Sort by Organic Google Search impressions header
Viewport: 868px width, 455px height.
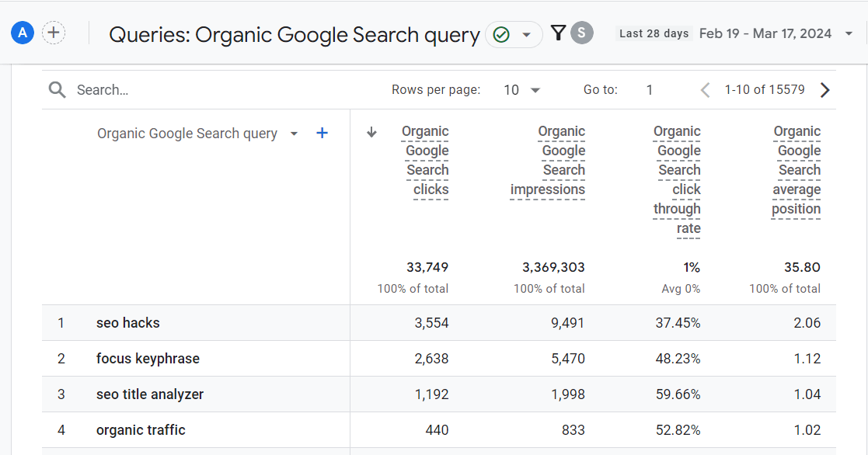tap(548, 160)
